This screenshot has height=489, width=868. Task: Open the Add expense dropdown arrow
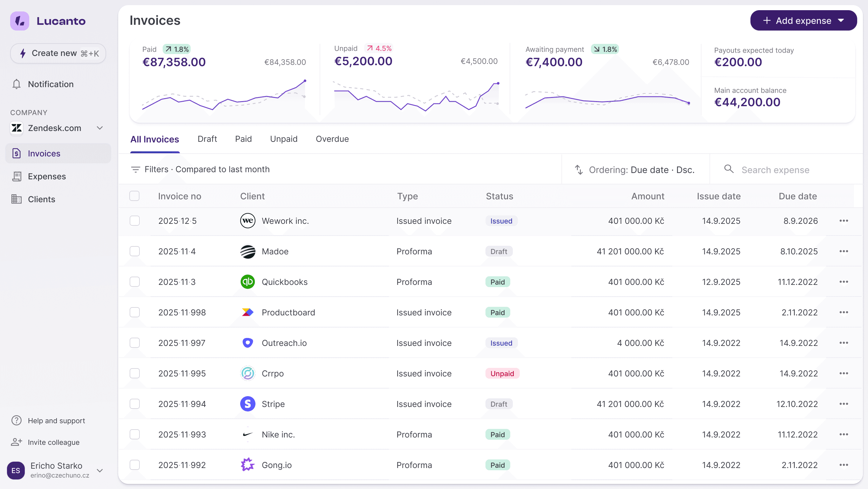pos(841,21)
